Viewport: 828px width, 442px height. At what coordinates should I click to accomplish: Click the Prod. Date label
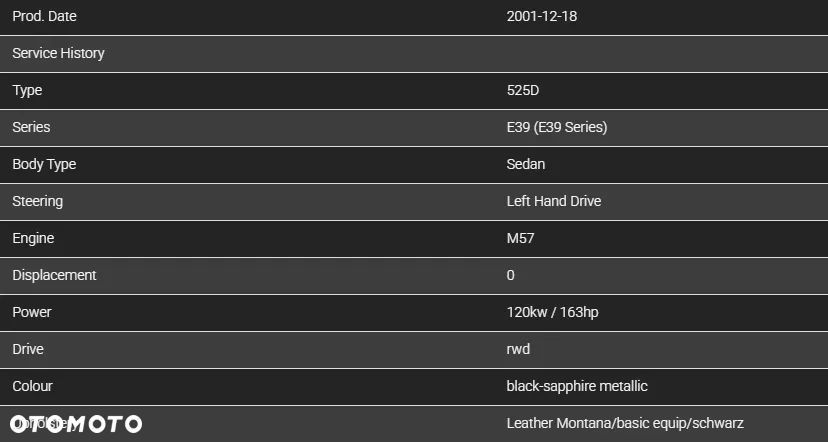pyautogui.click(x=44, y=16)
